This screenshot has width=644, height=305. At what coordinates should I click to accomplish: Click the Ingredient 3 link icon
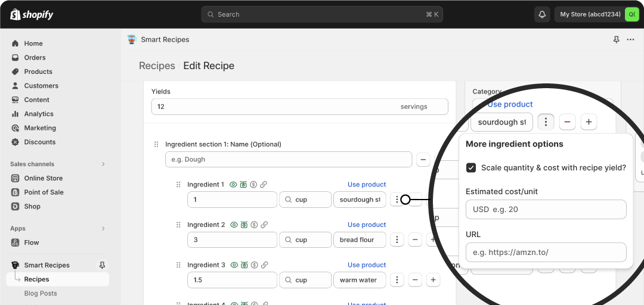pyautogui.click(x=265, y=265)
